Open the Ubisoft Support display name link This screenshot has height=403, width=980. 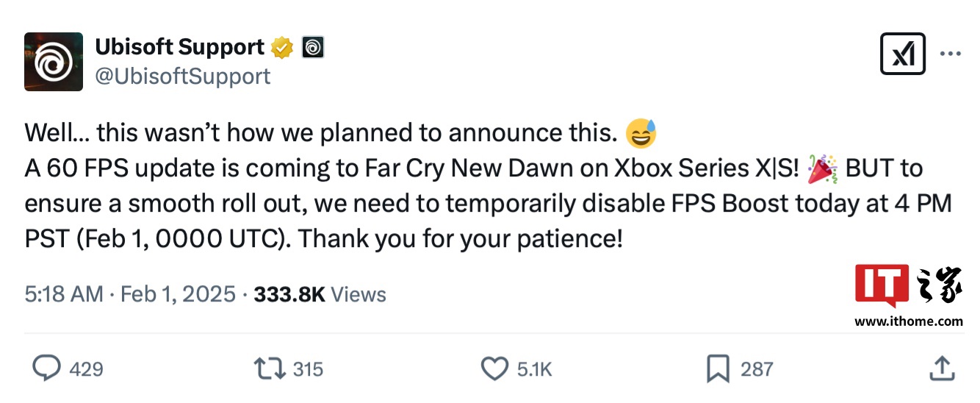[x=179, y=48]
